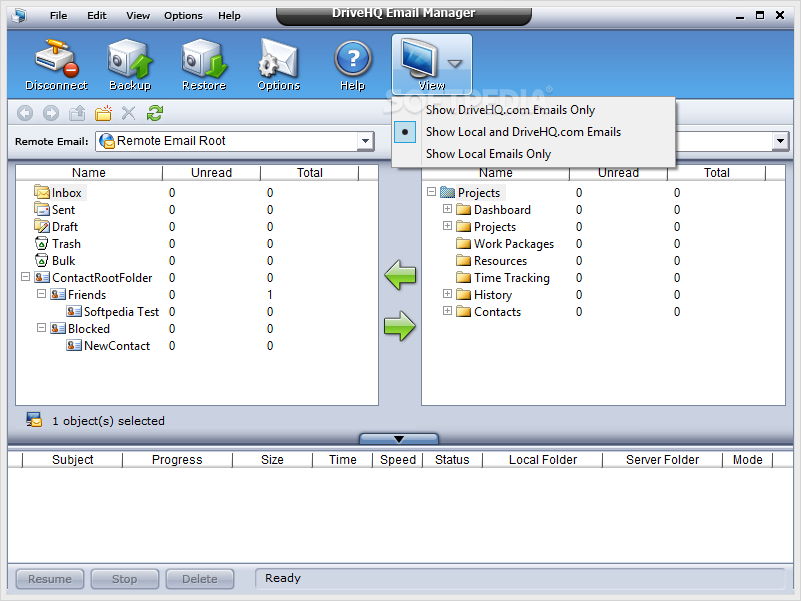
Task: Click the Delete button
Action: [x=200, y=579]
